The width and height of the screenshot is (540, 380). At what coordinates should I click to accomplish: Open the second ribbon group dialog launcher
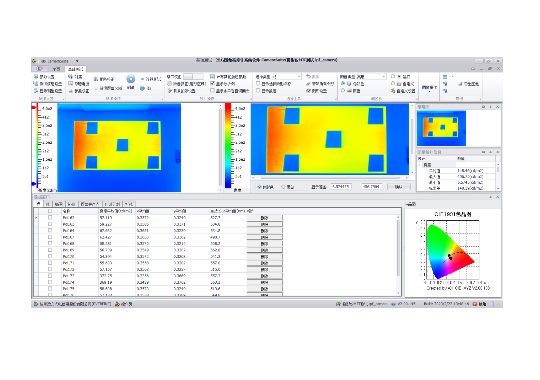163,99
